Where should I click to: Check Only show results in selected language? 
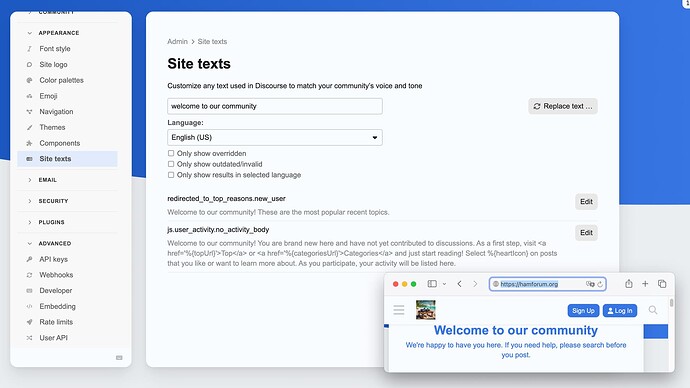coord(171,175)
